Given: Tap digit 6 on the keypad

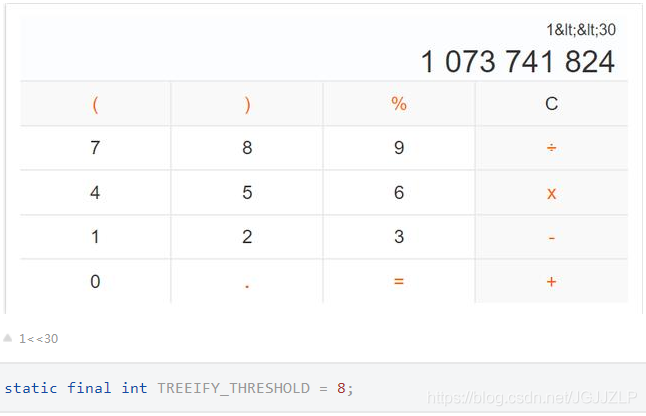Looking at the screenshot, I should [x=399, y=192].
